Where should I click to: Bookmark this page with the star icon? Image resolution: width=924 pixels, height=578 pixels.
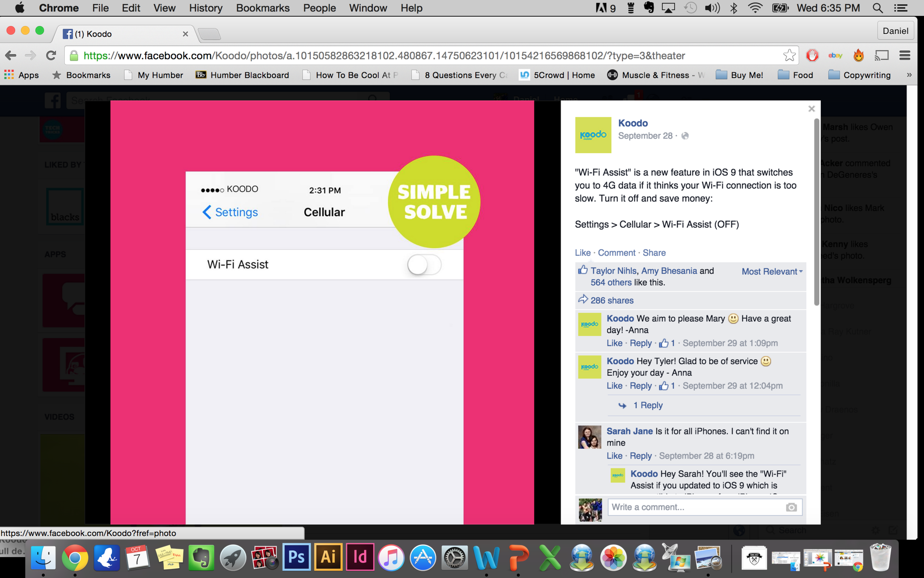pos(789,55)
